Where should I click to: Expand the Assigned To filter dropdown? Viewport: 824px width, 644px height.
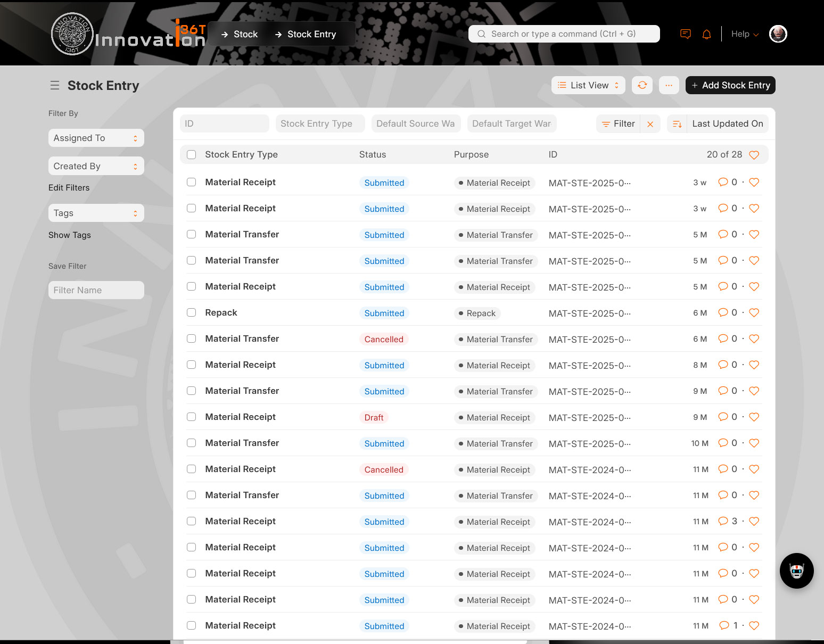pyautogui.click(x=96, y=138)
